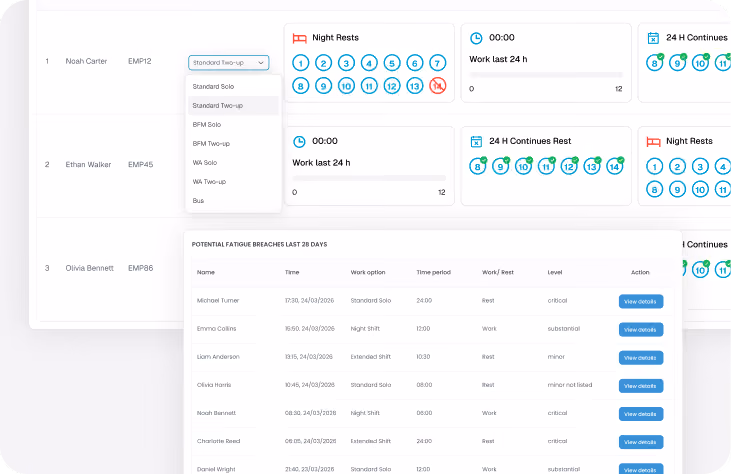Click the 'minor not listed' level cell

[x=570, y=385]
